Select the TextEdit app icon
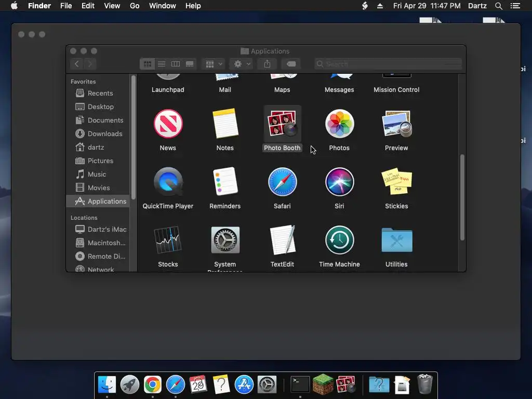 [282, 240]
